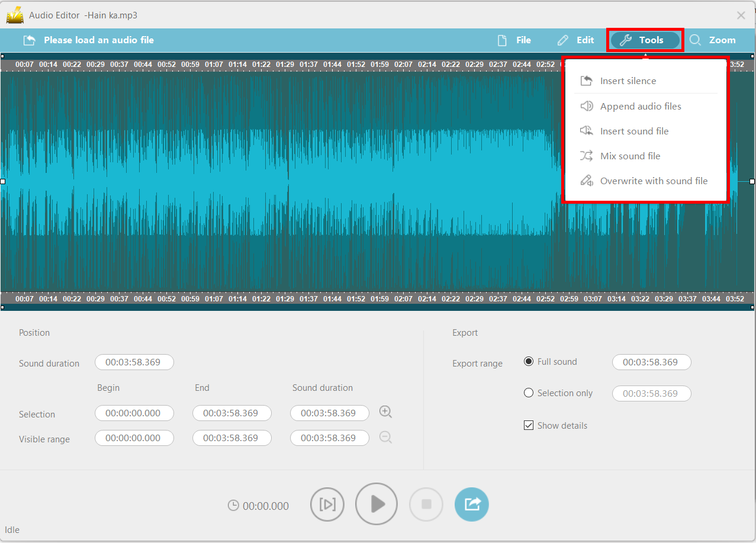Click the Insert silence icon
The image size is (756, 543).
(x=587, y=81)
